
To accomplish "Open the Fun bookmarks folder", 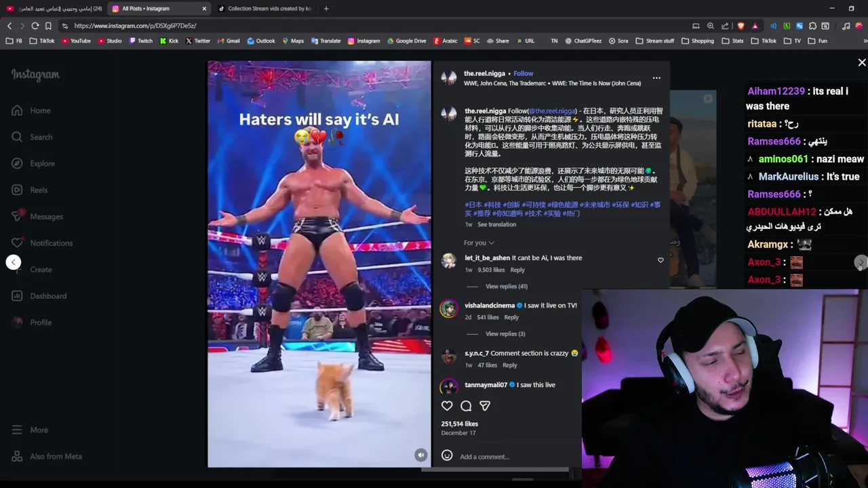I will pos(817,41).
